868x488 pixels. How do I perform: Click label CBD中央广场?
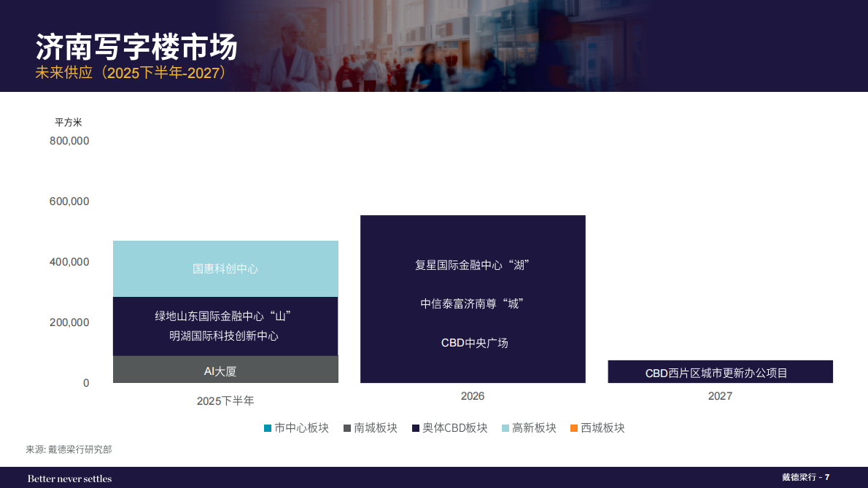(474, 343)
